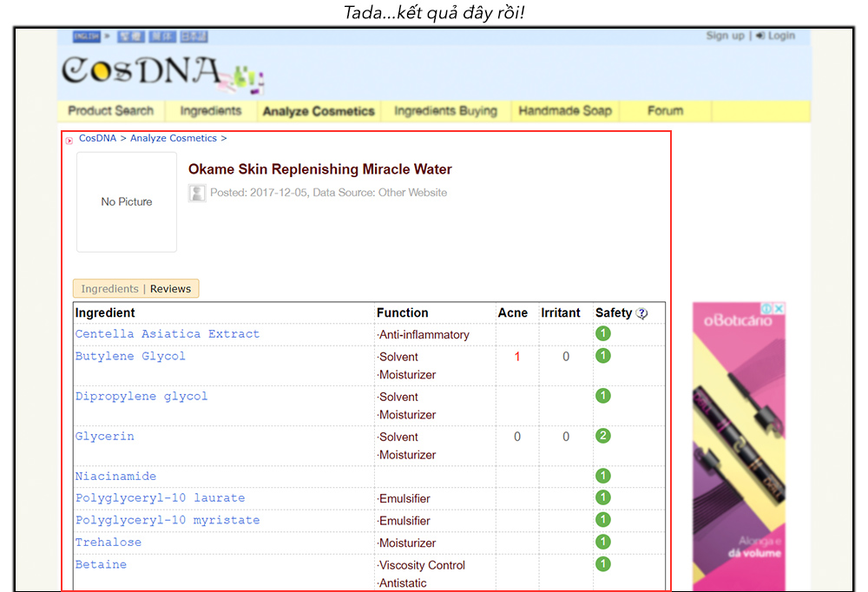
Task: Click the Safety help question mark icon
Action: click(x=641, y=313)
